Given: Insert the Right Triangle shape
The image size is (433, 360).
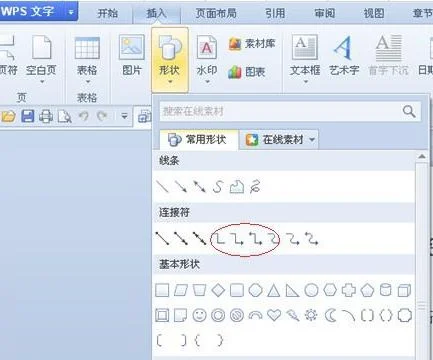Looking at the screenshot, I should [x=292, y=290].
